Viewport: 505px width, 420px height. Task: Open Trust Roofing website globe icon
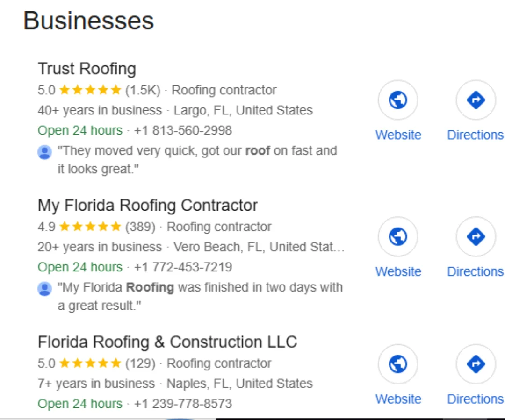click(398, 100)
